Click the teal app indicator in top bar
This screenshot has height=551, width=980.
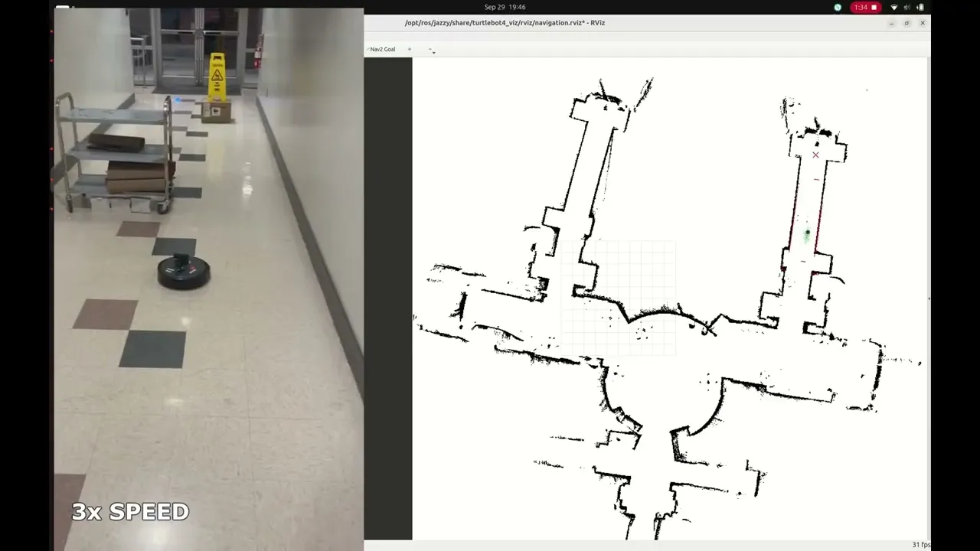tap(838, 7)
